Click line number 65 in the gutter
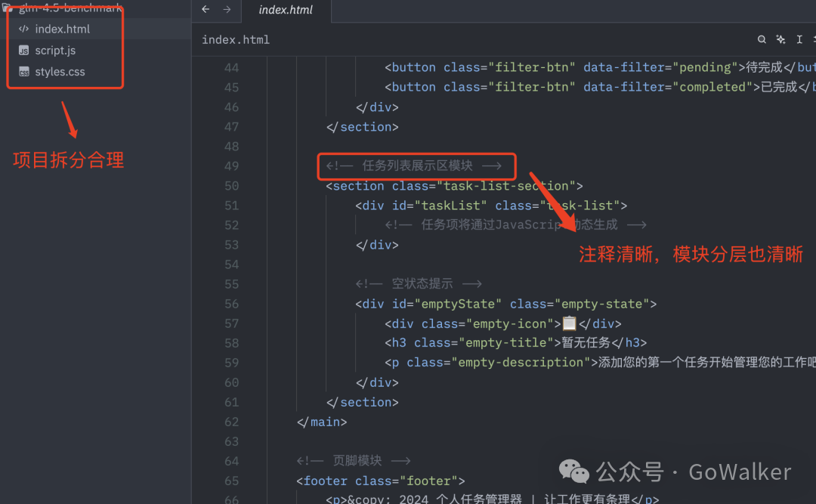 [x=232, y=481]
